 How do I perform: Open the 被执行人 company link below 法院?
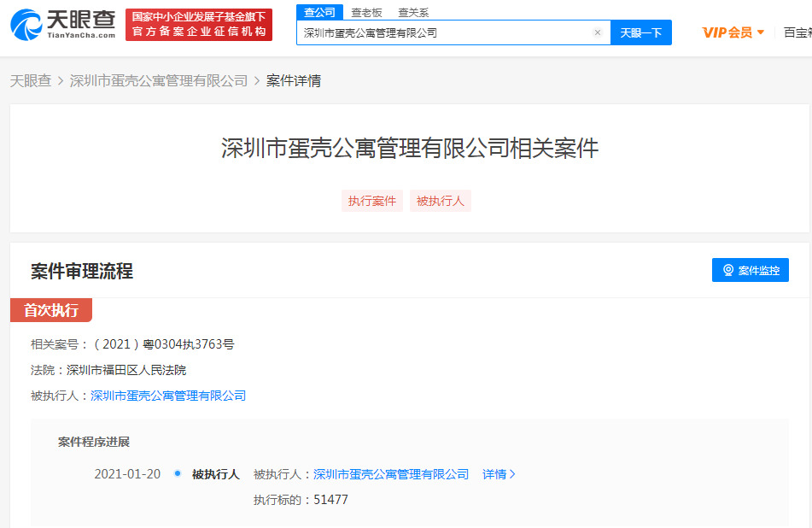pos(168,396)
